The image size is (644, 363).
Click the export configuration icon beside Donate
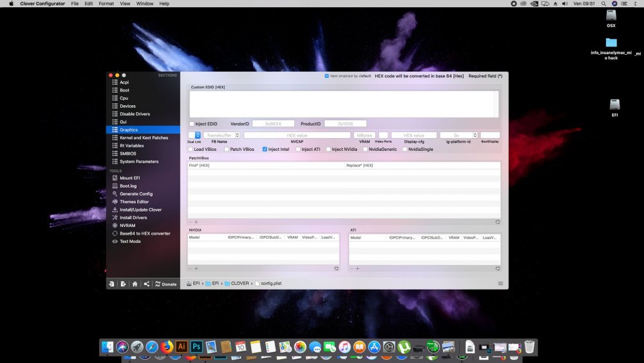coord(123,284)
